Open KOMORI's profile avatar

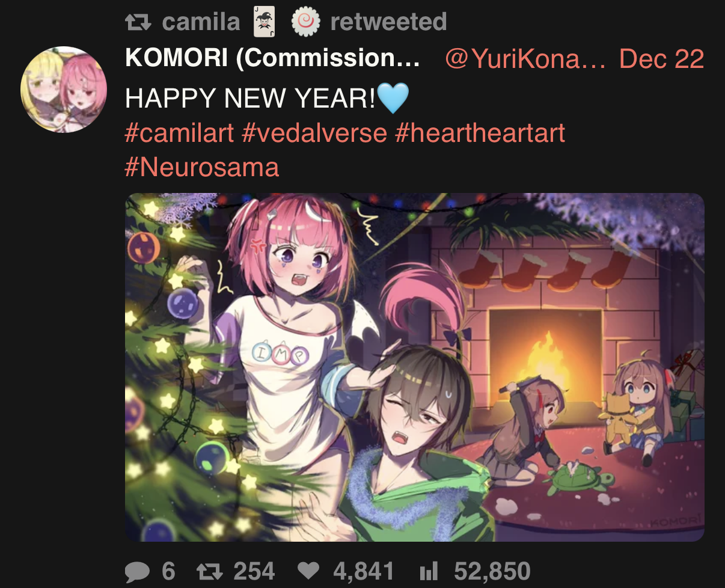pyautogui.click(x=64, y=90)
